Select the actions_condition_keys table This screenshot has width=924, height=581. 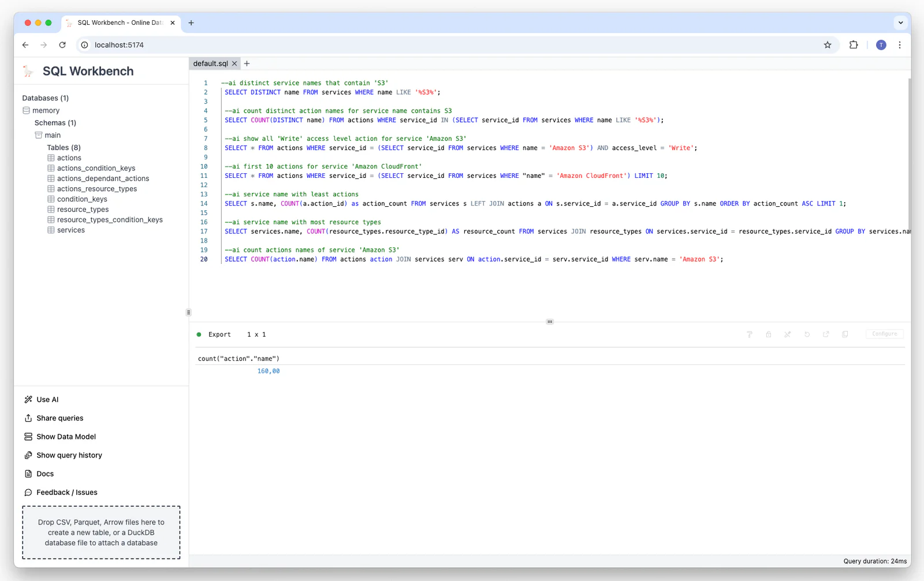click(x=96, y=168)
